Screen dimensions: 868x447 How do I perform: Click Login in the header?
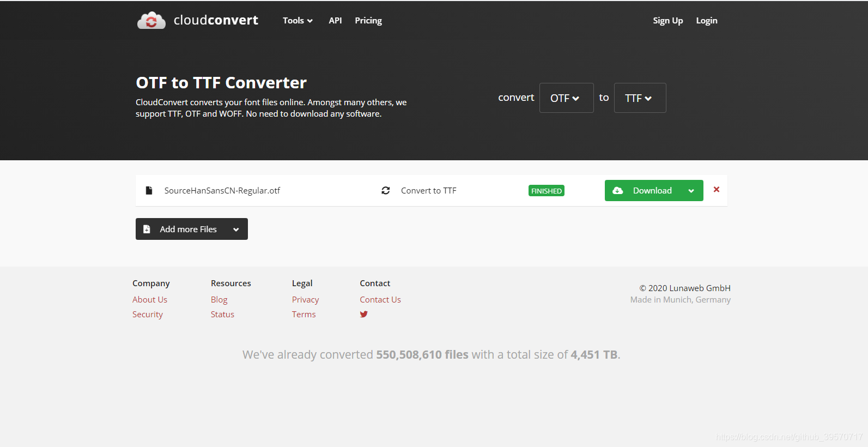click(707, 21)
